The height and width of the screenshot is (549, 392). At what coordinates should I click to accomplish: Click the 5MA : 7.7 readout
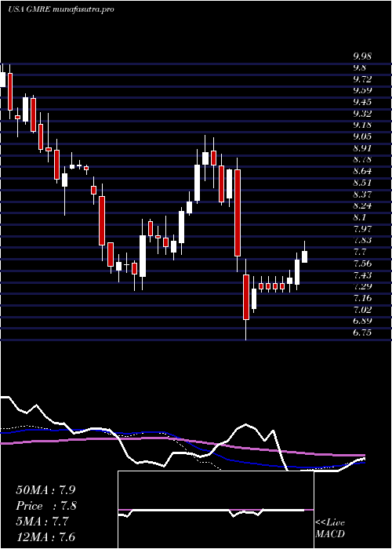point(42,522)
